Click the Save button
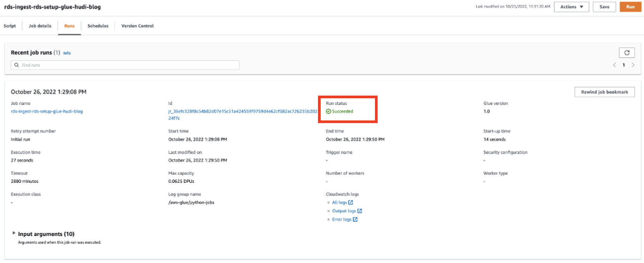Image resolution: width=644 pixels, height=263 pixels. pyautogui.click(x=604, y=7)
